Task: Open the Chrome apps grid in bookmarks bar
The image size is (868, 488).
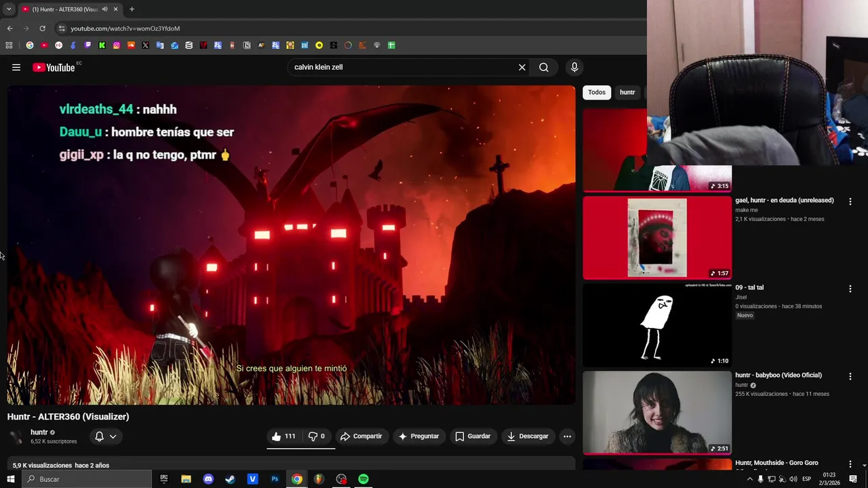Action: (x=9, y=45)
